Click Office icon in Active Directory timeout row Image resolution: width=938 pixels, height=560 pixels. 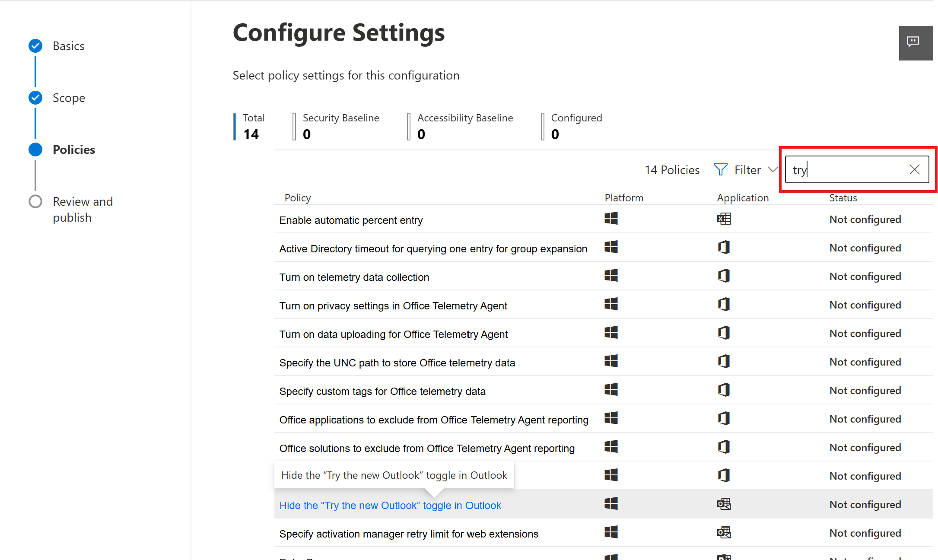(x=724, y=248)
